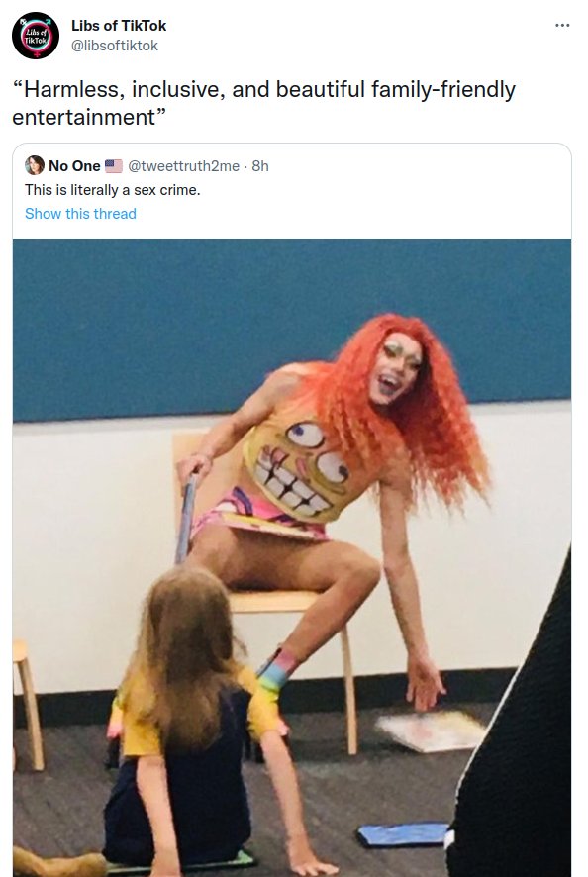Click the US flag emoji beside No One
588x877 pixels.
114,166
